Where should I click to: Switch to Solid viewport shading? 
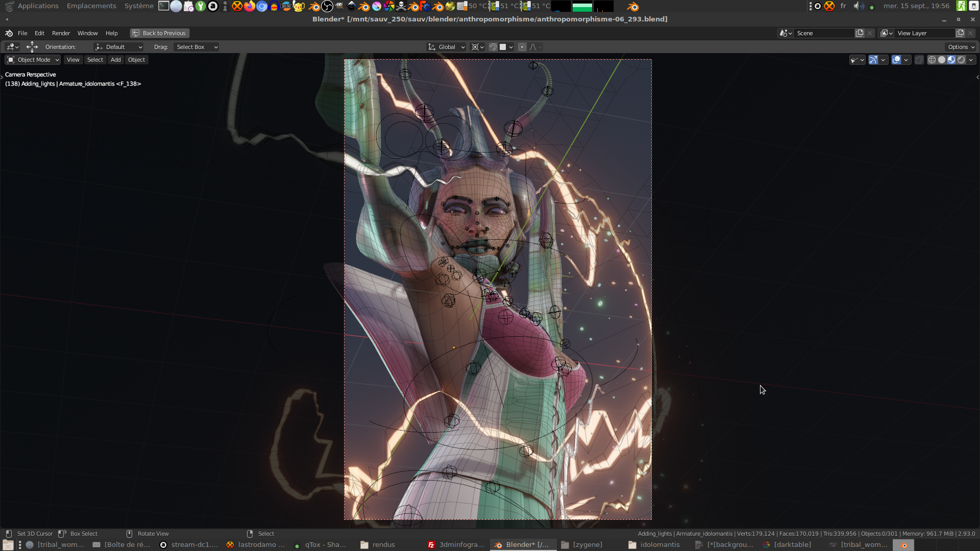pyautogui.click(x=942, y=60)
